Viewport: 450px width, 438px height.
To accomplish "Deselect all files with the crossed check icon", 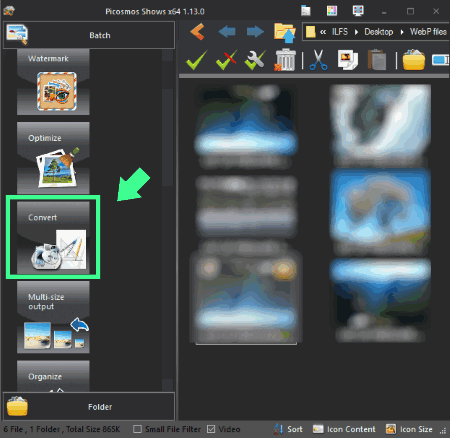I will coord(226,60).
